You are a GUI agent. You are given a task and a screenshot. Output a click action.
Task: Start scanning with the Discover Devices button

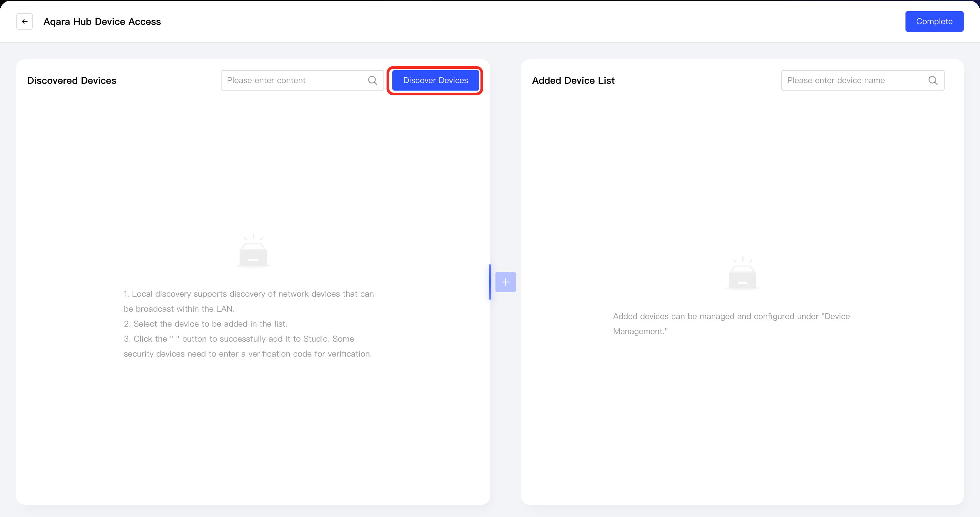click(435, 80)
